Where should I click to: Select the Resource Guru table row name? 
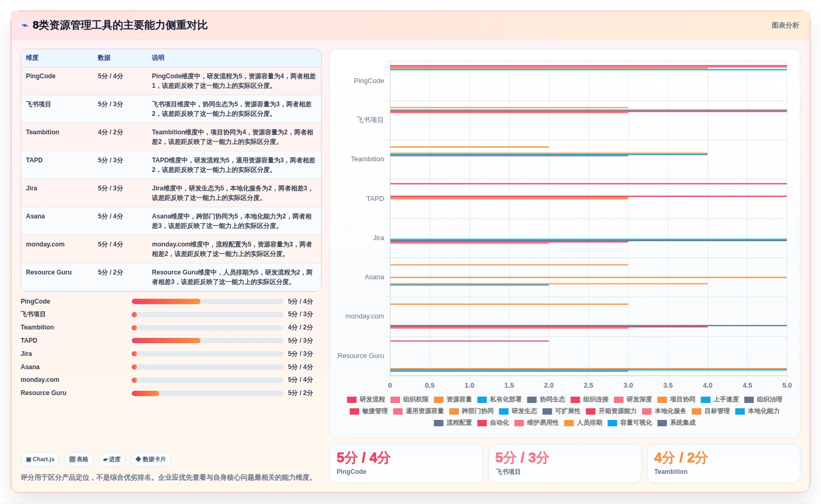coord(49,272)
